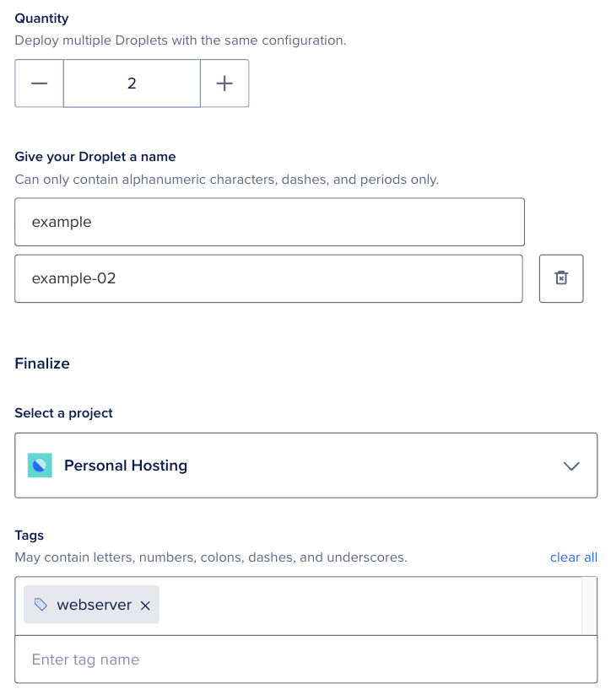Open the Select a project dropdown
This screenshot has width=611, height=700.
tap(305, 465)
